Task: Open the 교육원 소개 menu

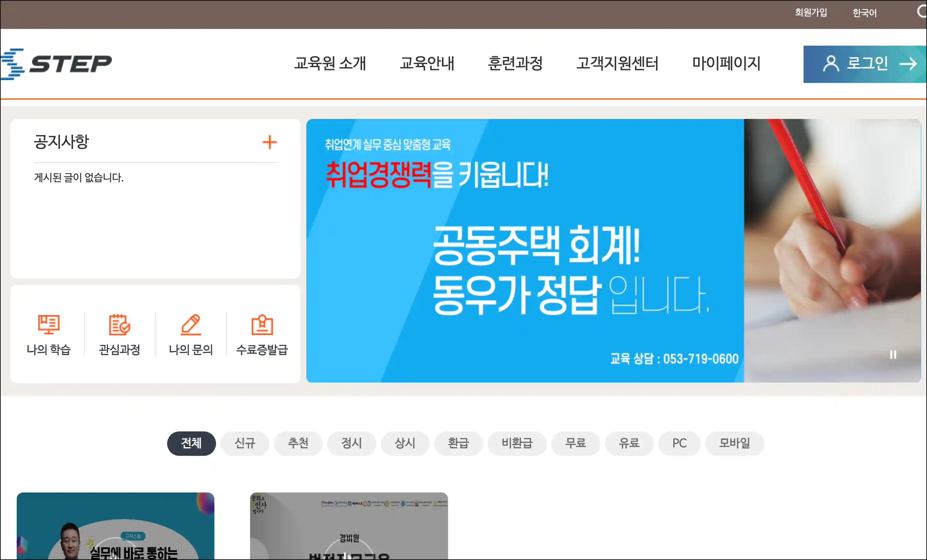Action: pos(330,63)
